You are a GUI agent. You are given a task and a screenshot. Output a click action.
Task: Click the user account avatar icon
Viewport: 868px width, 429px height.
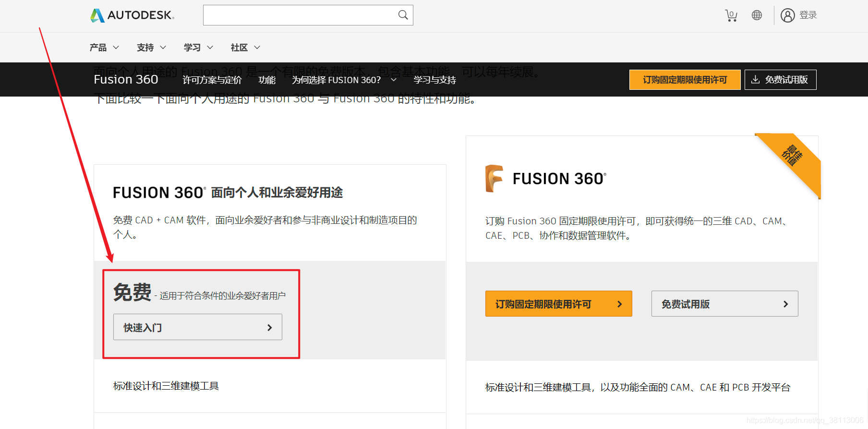coord(787,15)
